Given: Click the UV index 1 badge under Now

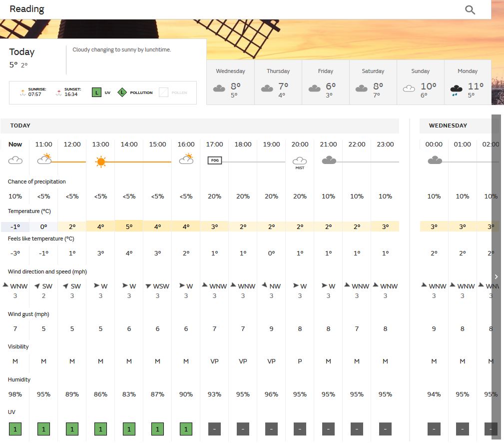Looking at the screenshot, I should point(15,429).
